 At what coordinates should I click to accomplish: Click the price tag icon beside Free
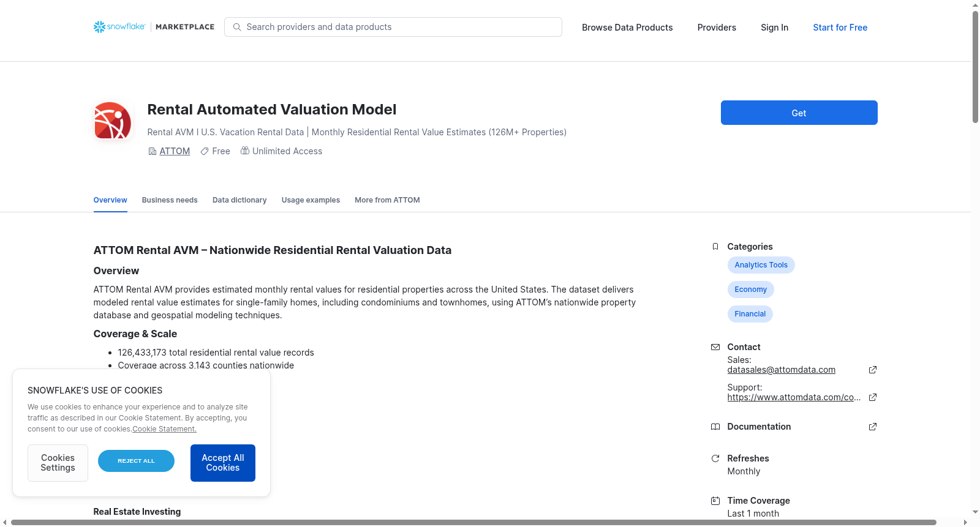pos(205,151)
